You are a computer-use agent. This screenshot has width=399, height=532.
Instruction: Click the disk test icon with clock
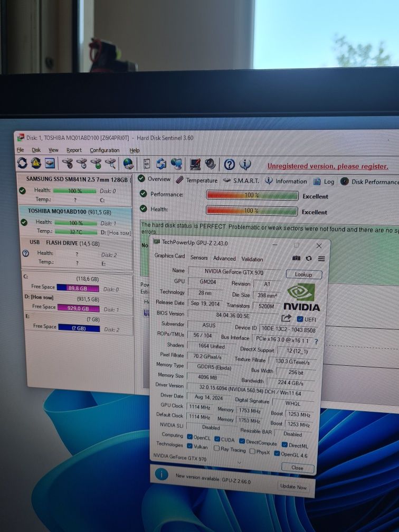(82, 164)
